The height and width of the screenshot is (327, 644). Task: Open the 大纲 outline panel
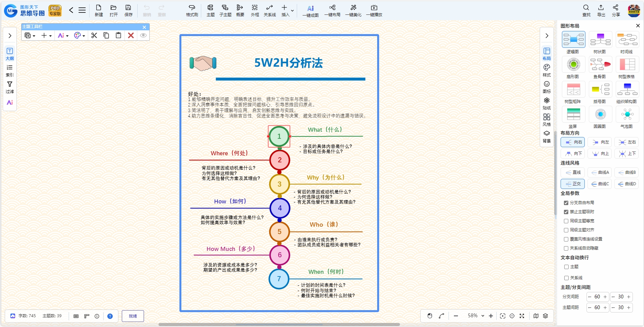10,54
